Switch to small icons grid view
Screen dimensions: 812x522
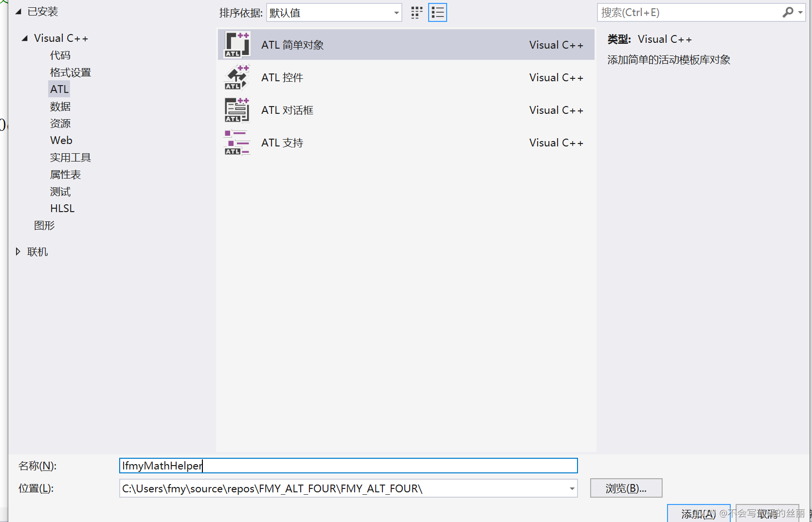417,13
